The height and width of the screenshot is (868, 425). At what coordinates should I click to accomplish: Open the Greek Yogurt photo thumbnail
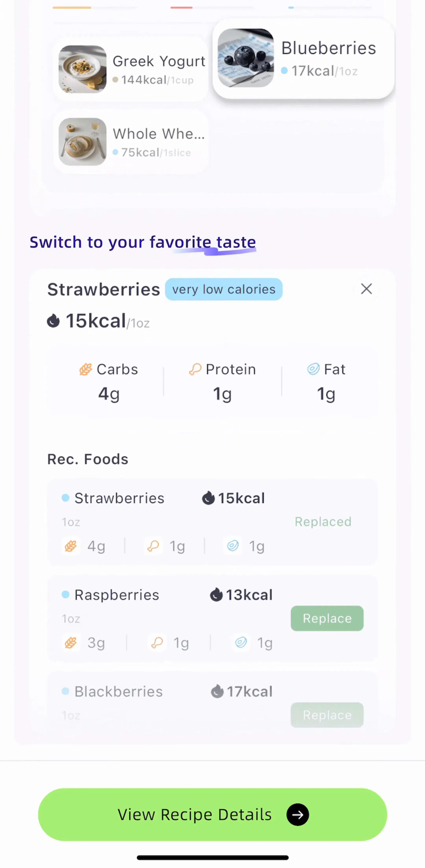83,69
